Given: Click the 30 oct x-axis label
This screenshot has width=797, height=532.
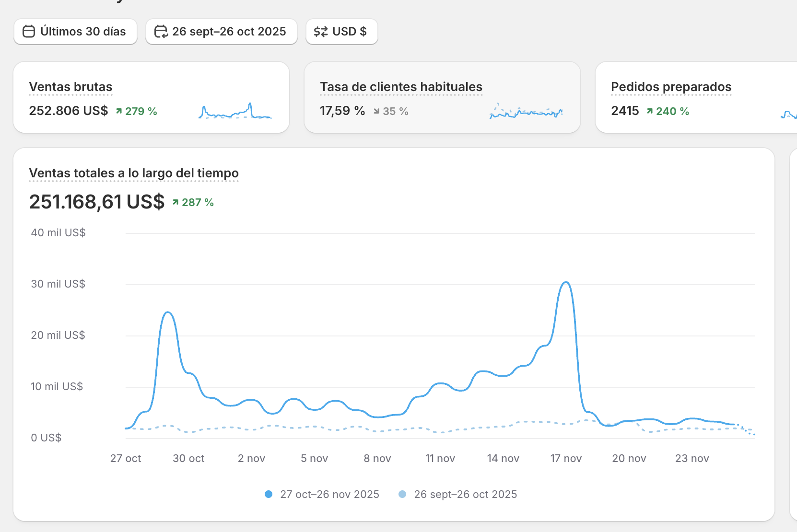Looking at the screenshot, I should (x=188, y=459).
